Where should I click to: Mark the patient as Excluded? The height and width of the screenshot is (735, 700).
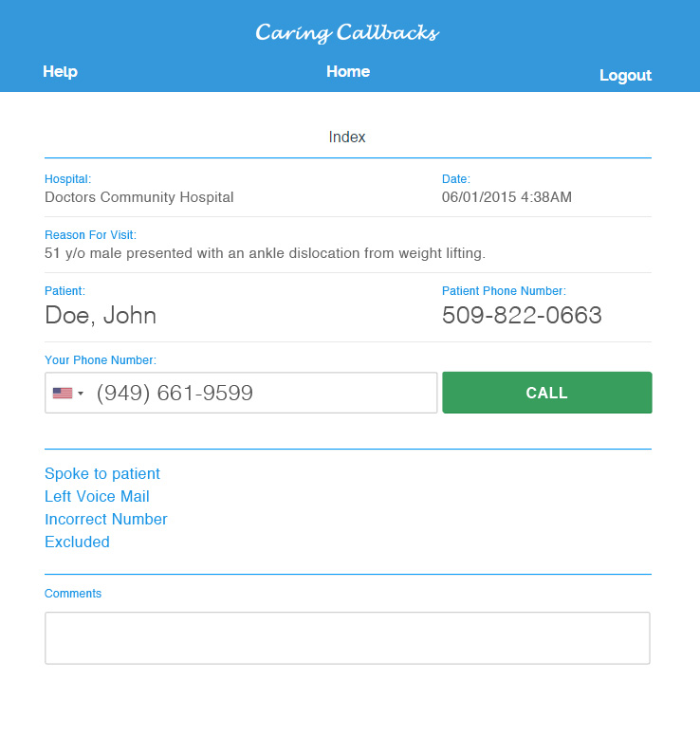77,542
